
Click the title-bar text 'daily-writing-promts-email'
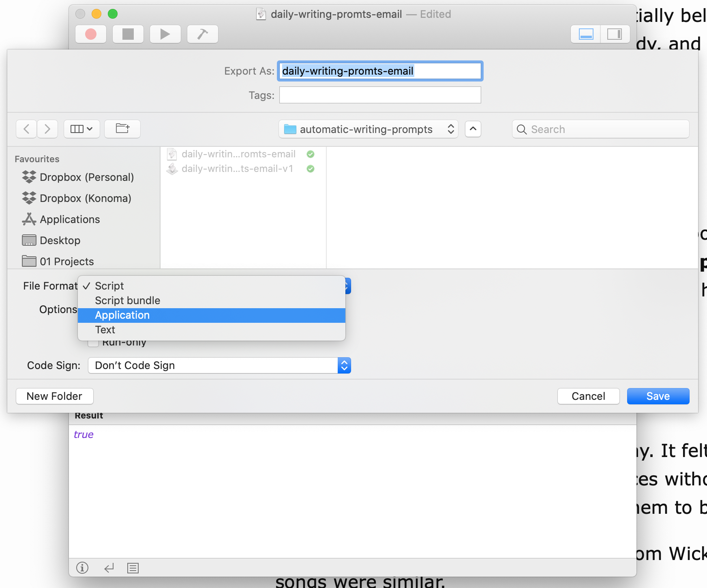pyautogui.click(x=336, y=14)
